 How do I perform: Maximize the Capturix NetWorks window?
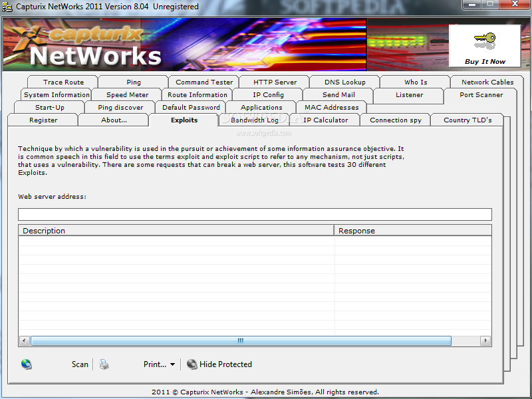pyautogui.click(x=490, y=5)
